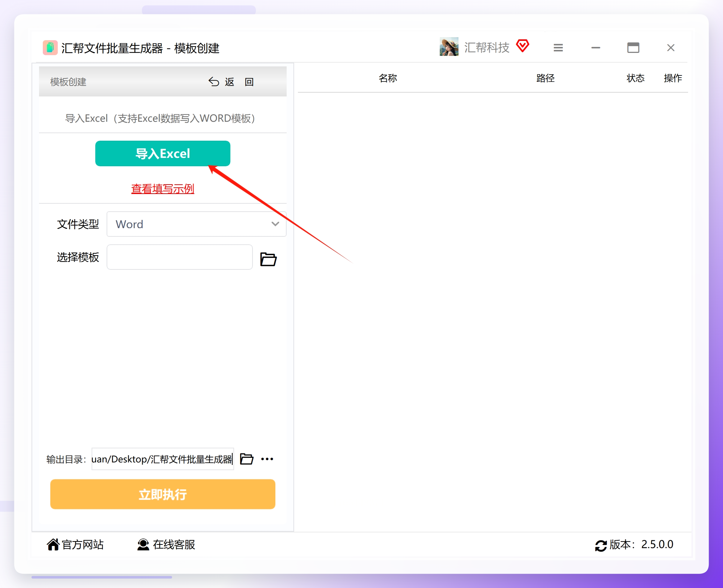
Task: Browse template with folder icon beside 选择模板
Action: [x=268, y=259]
